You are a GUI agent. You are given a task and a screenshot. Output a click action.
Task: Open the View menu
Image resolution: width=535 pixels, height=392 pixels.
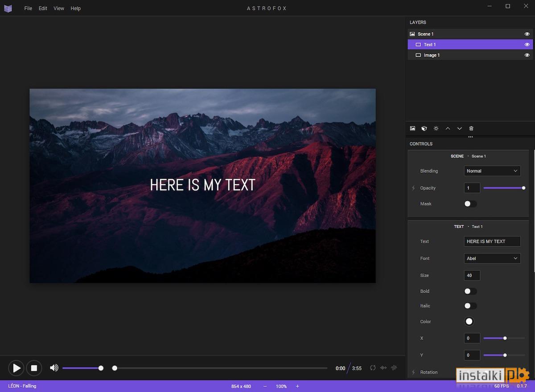tap(59, 8)
